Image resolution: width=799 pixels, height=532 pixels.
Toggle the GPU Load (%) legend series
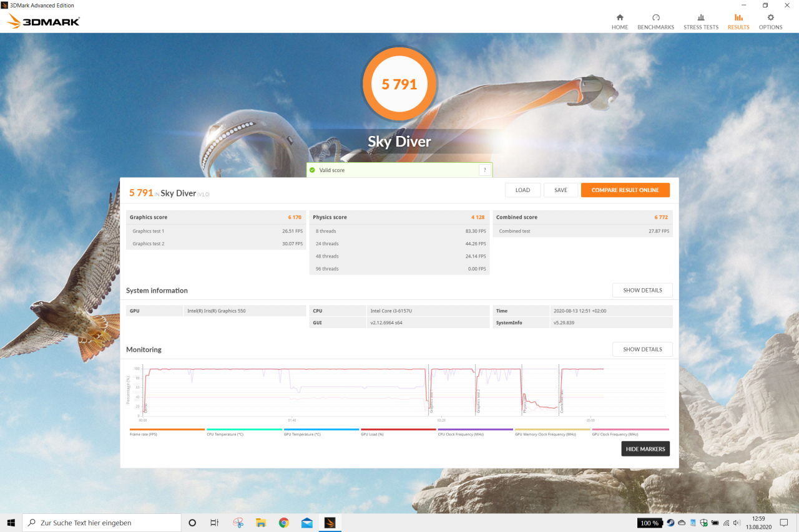(x=398, y=432)
